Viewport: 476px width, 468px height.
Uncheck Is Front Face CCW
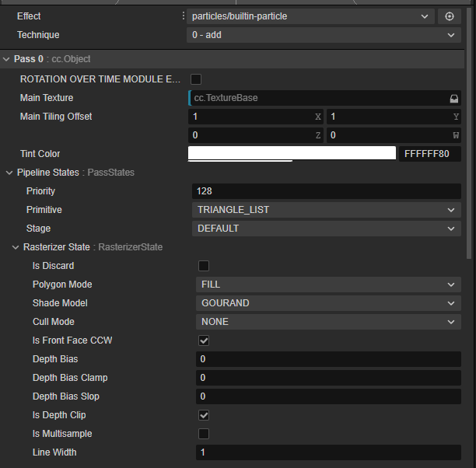[x=204, y=341]
